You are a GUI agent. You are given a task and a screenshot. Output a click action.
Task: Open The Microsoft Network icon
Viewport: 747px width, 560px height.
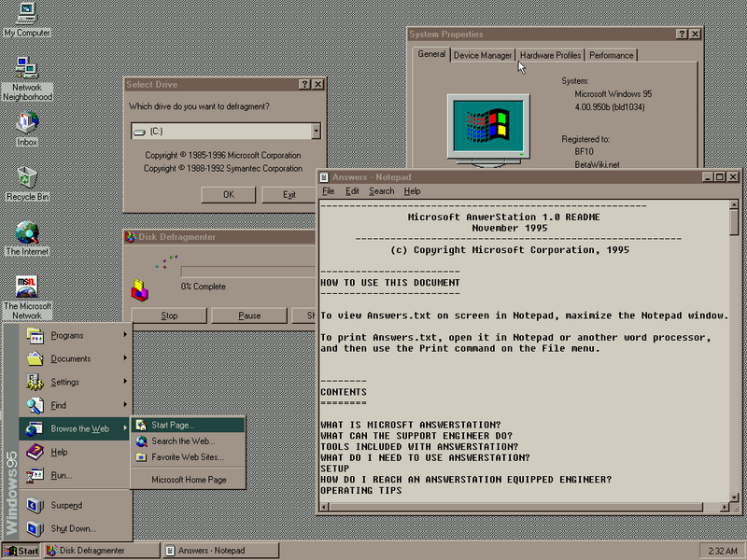26,287
